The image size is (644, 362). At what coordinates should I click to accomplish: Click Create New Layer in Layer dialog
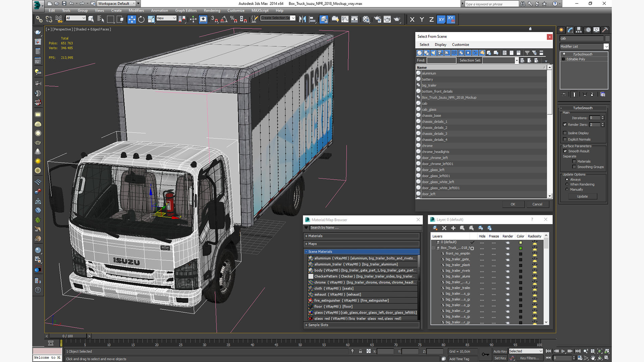coord(435,228)
